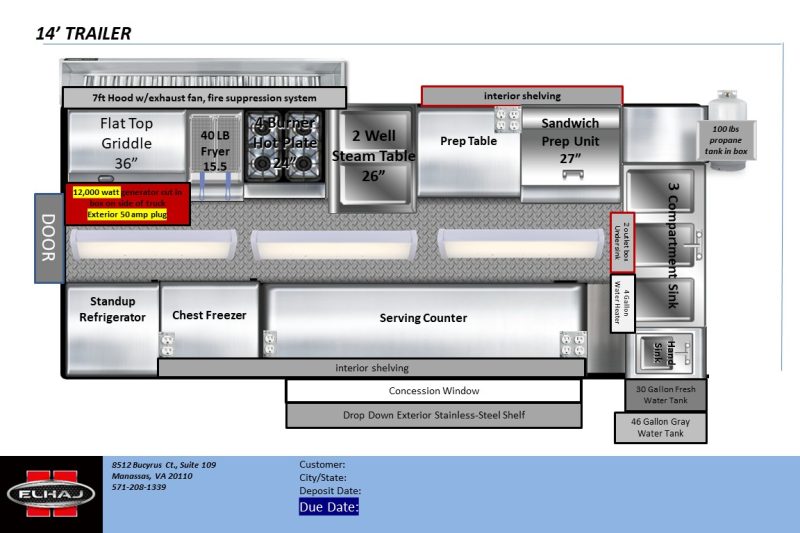The width and height of the screenshot is (800, 533).
Task: Click the left ceiling light fixture
Action: click(154, 246)
